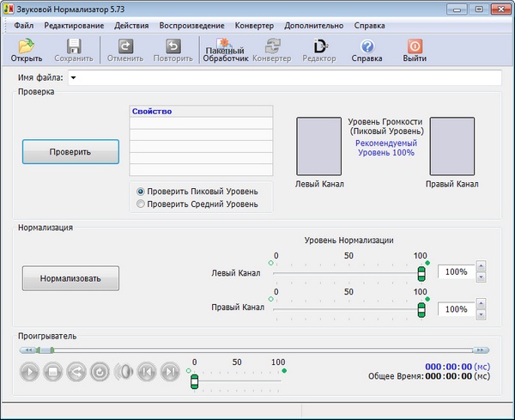The width and height of the screenshot is (515, 420).
Task: Click the Справка help toolbar icon
Action: click(x=367, y=46)
